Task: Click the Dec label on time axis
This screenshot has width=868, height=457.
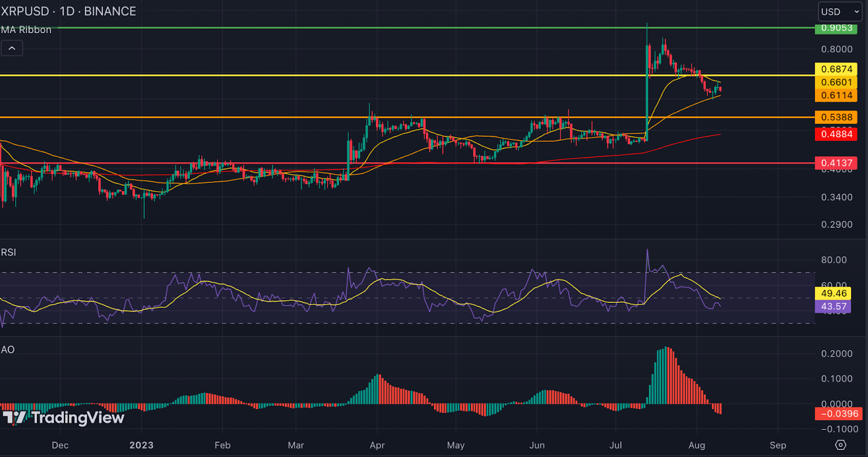Action: click(x=60, y=445)
